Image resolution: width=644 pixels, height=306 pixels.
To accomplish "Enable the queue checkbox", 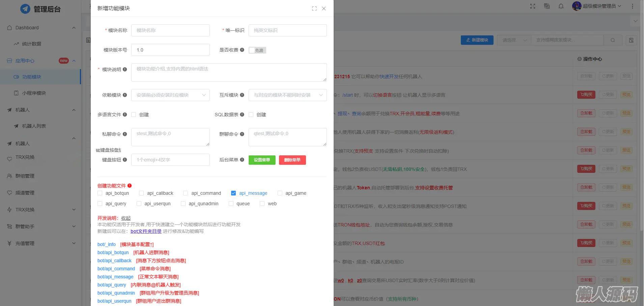I will click(231, 204).
